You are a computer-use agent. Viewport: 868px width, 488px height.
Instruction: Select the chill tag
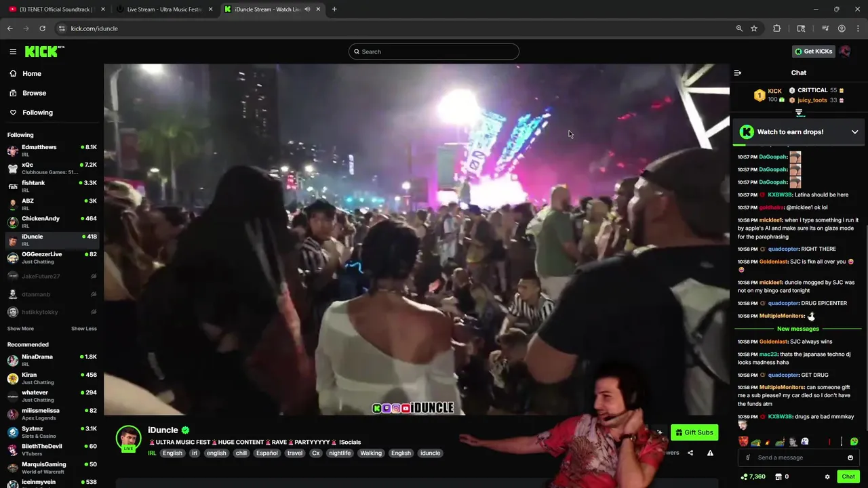click(x=241, y=453)
